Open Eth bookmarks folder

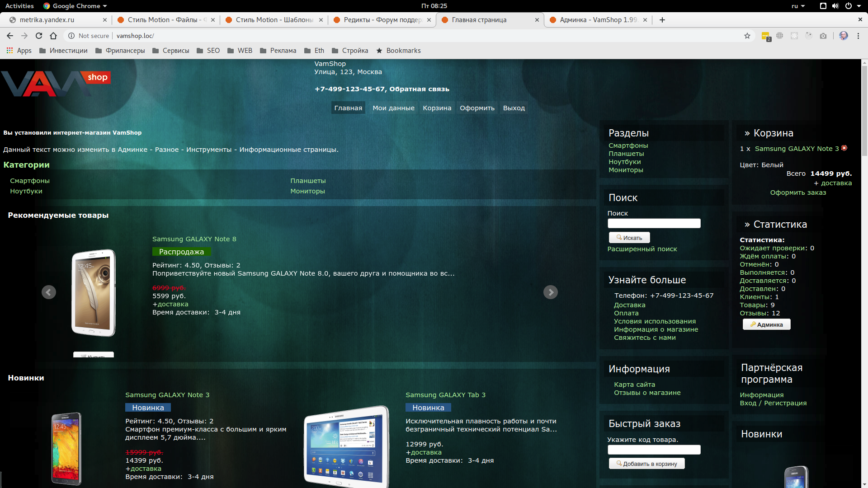pyautogui.click(x=314, y=51)
